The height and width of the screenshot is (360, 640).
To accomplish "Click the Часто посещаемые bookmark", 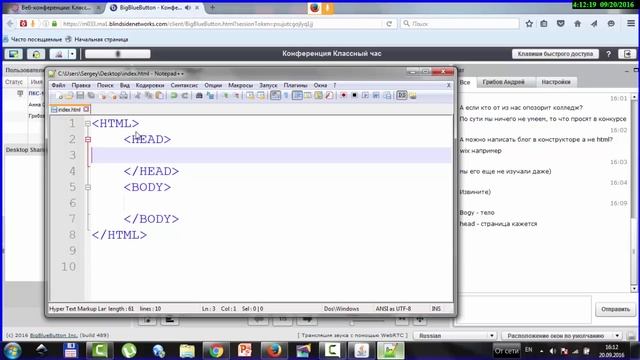I will [33, 39].
